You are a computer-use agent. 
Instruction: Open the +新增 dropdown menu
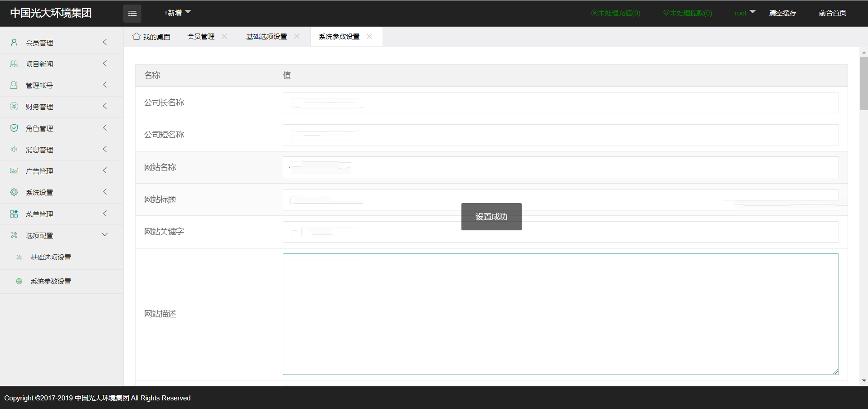click(x=177, y=13)
